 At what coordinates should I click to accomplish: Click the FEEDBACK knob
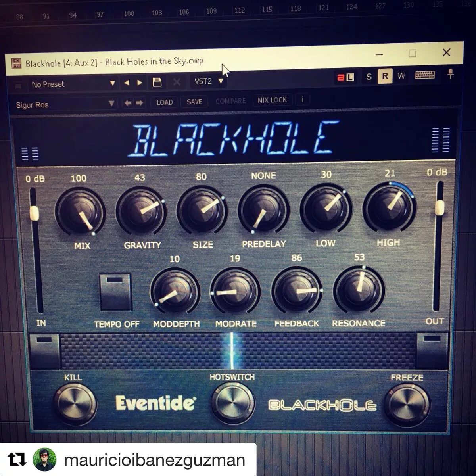[x=297, y=291]
